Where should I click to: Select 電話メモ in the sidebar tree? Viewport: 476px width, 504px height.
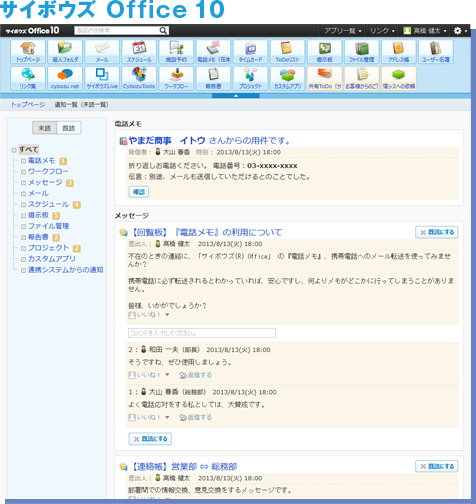click(x=41, y=161)
